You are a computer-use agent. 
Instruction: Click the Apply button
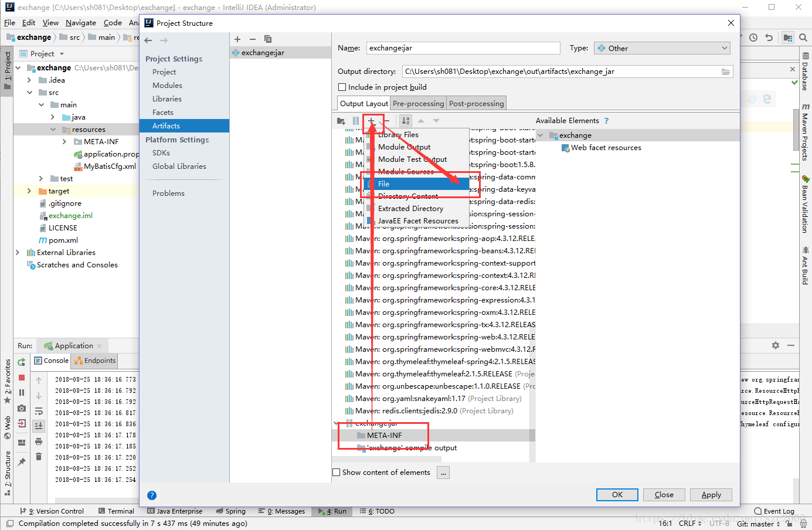[711, 495]
